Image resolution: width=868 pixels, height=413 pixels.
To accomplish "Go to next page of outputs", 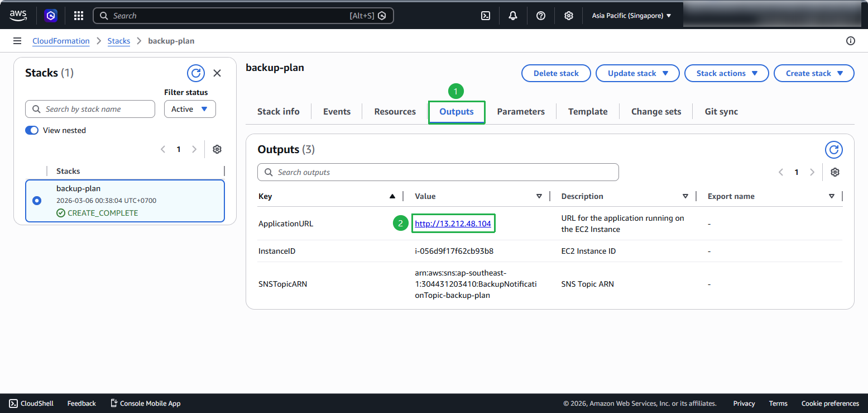I will (812, 172).
